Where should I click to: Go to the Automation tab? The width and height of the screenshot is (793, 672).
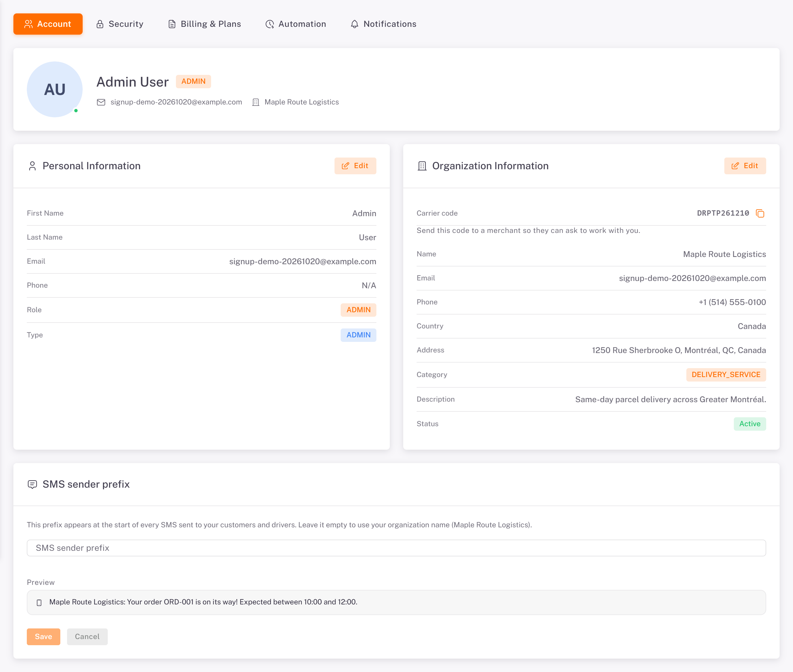click(x=296, y=24)
